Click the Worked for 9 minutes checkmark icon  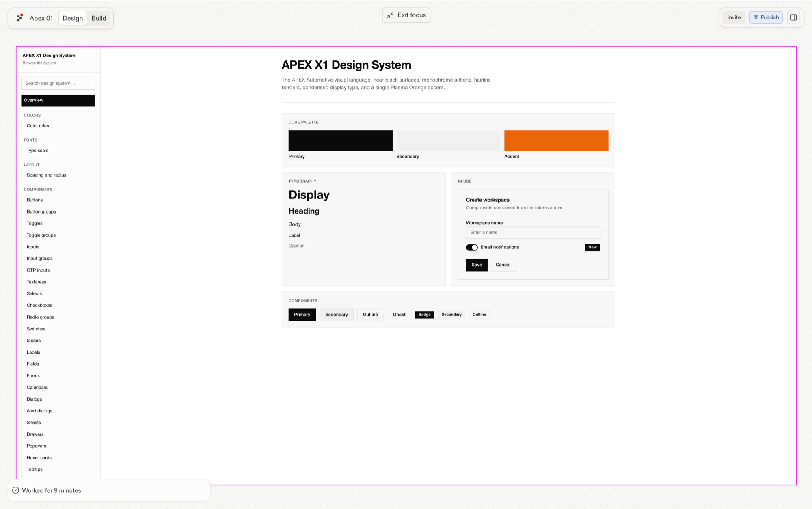[15, 490]
